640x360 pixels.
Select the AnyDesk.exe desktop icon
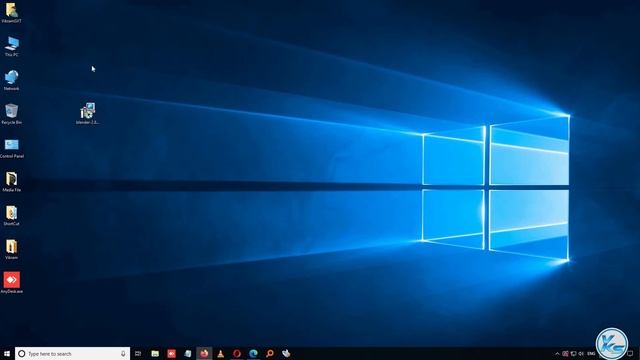11,282
